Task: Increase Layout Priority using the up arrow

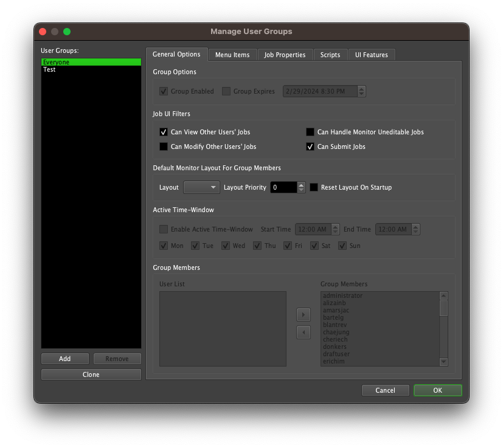Action: click(300, 185)
